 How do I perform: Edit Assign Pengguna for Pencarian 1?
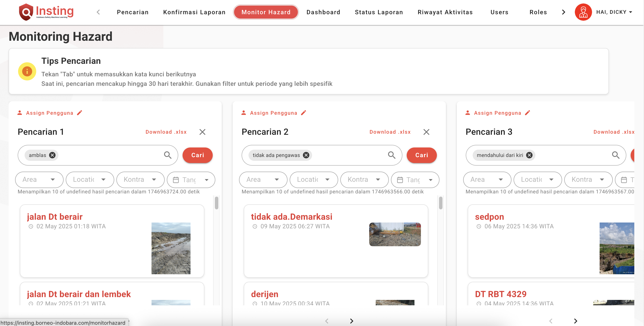(x=80, y=113)
